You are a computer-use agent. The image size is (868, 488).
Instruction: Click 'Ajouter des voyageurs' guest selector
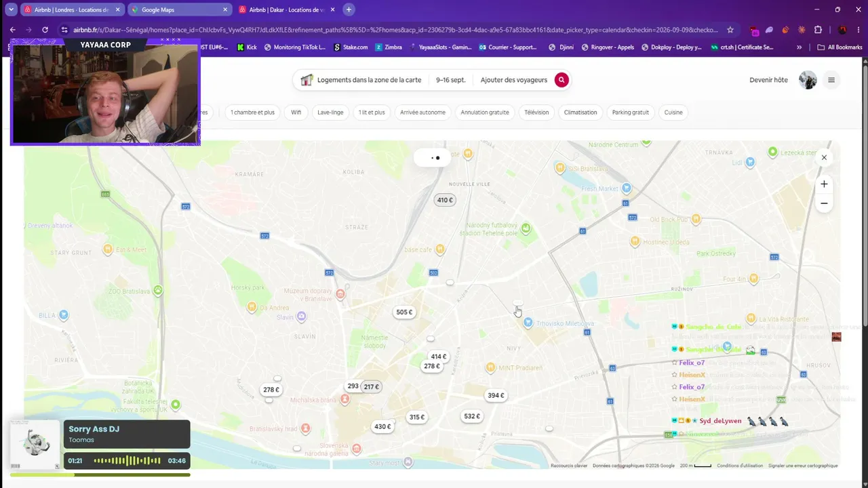(514, 80)
